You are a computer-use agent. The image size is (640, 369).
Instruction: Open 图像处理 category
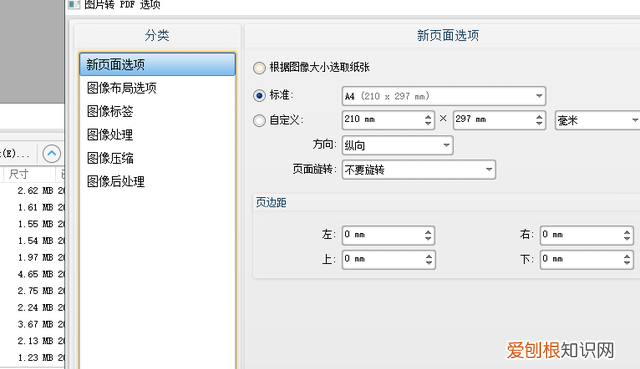(158, 135)
